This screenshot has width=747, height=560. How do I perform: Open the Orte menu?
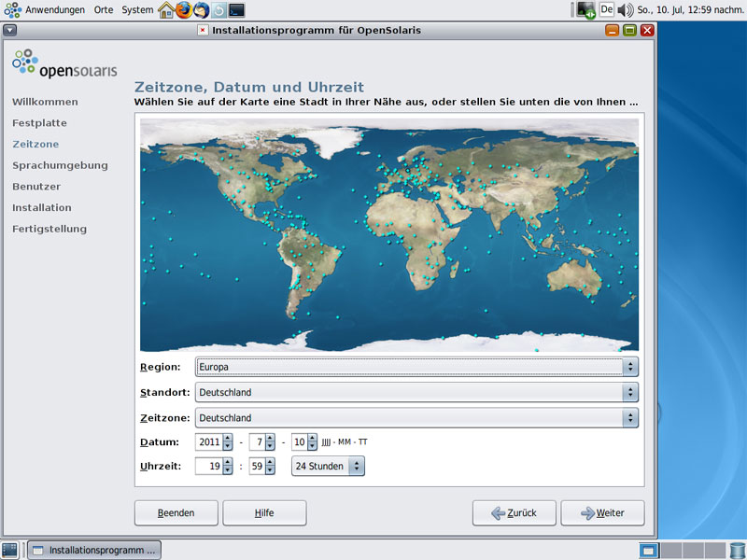(x=103, y=10)
